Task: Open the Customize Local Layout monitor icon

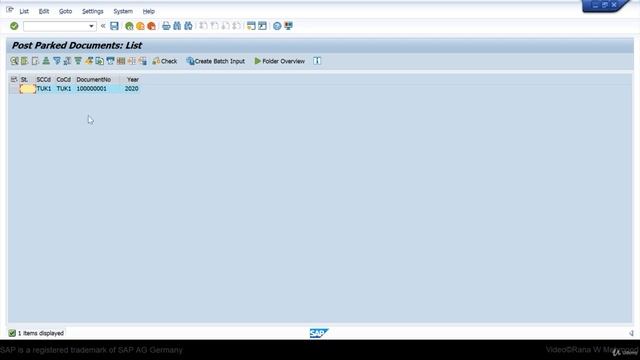Action: coord(289,26)
